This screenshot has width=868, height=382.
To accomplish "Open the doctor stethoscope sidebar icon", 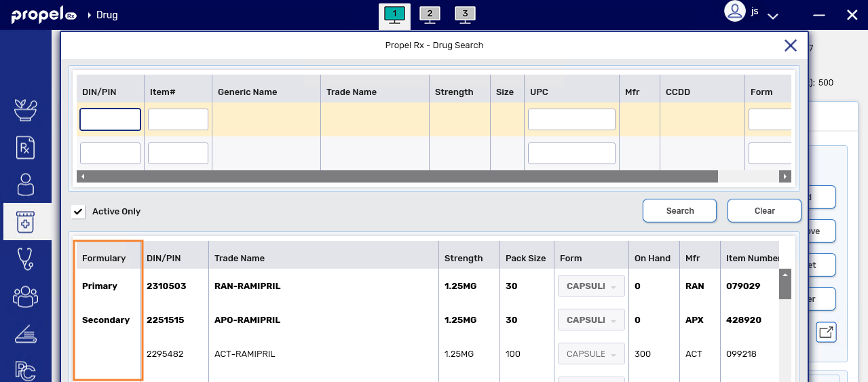I will [26, 259].
